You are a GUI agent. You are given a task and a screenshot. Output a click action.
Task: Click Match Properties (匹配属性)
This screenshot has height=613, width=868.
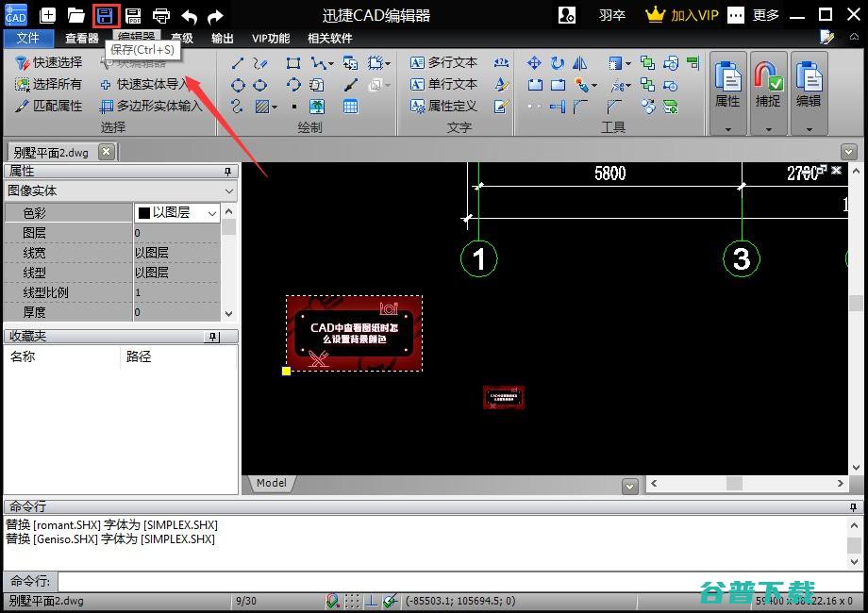[x=49, y=106]
